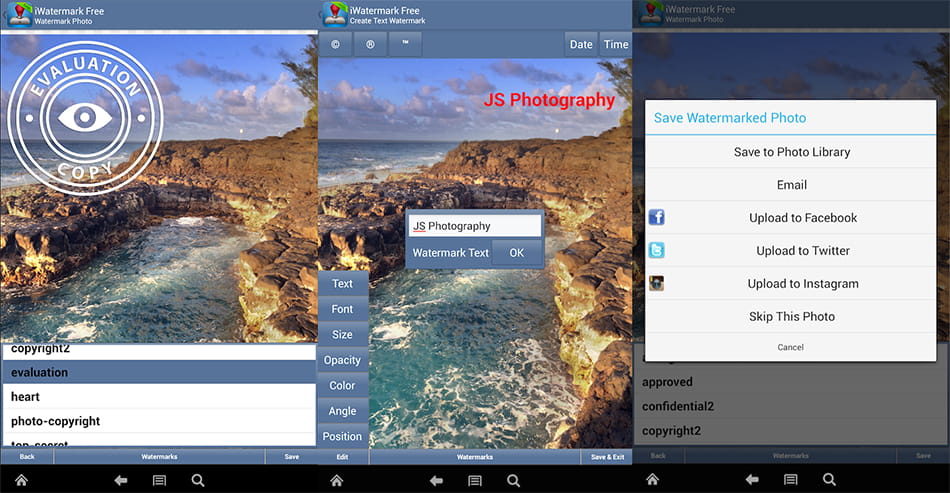Tap the back arrow in left navigation bar

(x=121, y=480)
